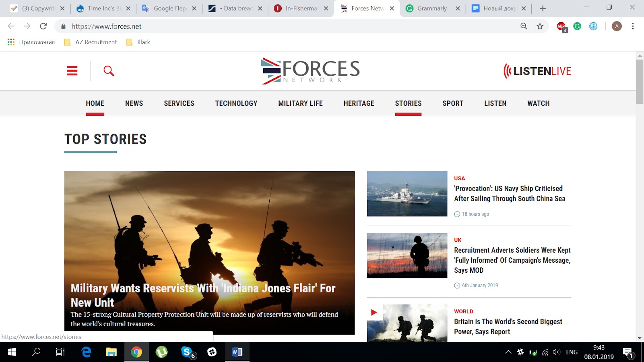Click the AdBlock extension icon
The height and width of the screenshot is (362, 644).
point(561,26)
